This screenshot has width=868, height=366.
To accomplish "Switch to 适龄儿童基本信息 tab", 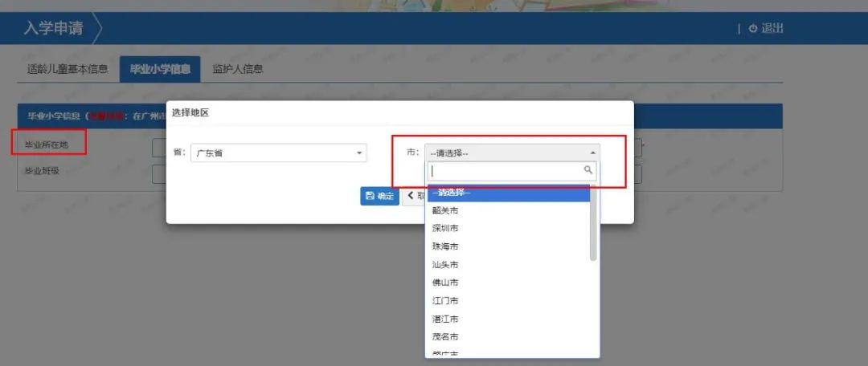I will [x=68, y=69].
